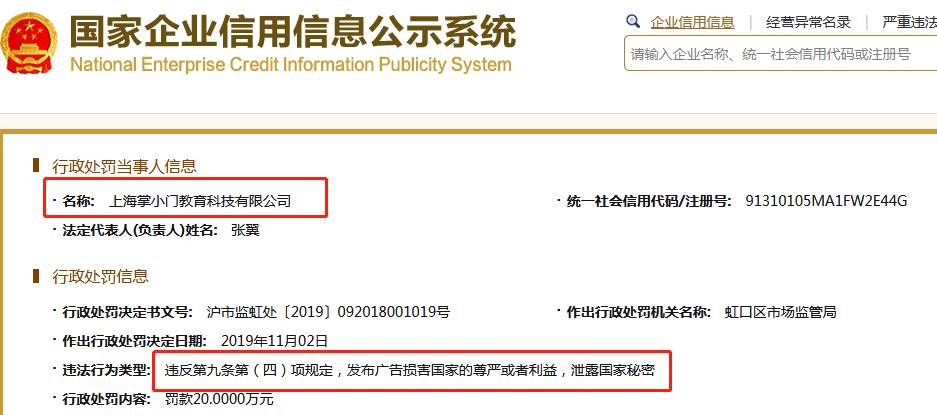Open the 企业信用信息 tab

692,23
